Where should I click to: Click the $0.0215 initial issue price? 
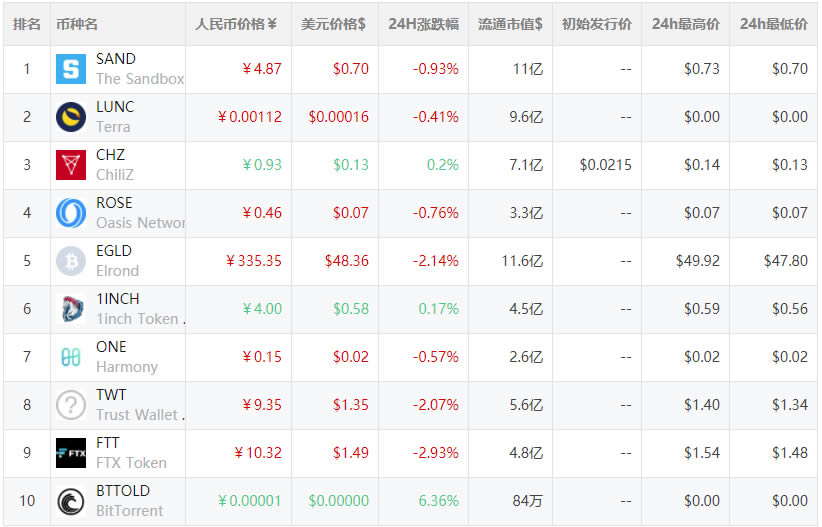click(x=605, y=165)
